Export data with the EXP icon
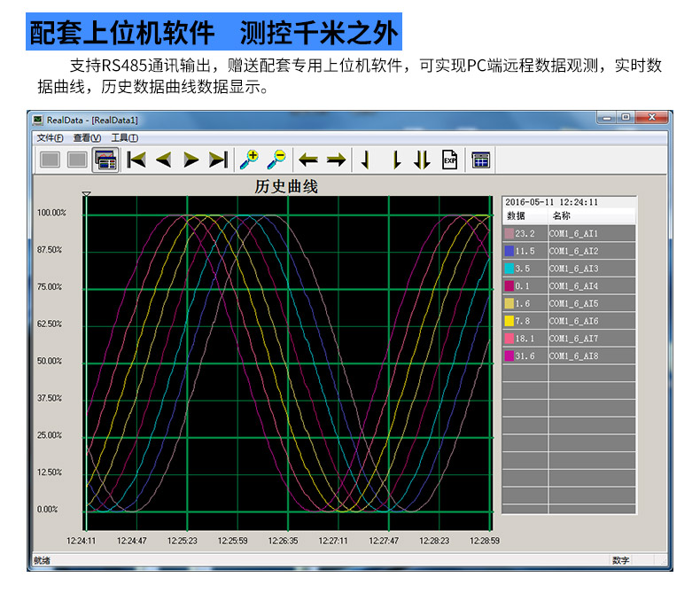 pyautogui.click(x=449, y=160)
